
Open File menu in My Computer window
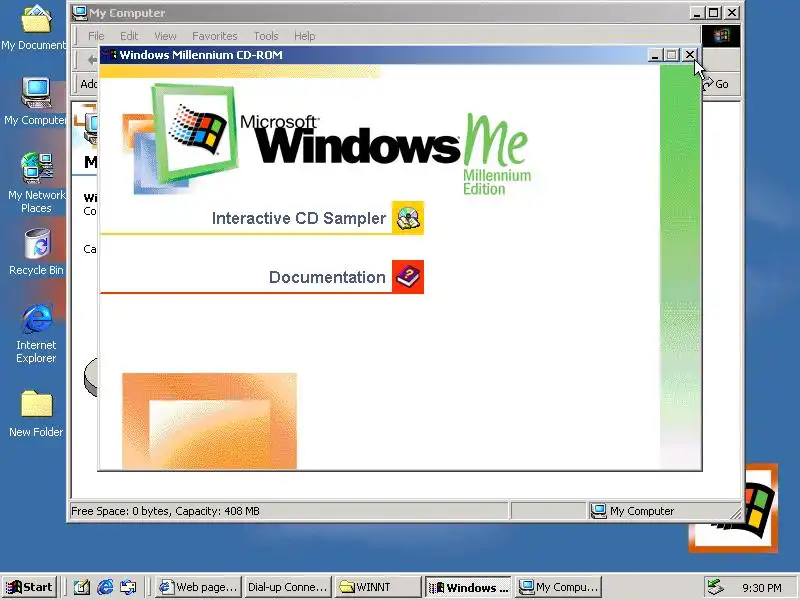click(96, 36)
